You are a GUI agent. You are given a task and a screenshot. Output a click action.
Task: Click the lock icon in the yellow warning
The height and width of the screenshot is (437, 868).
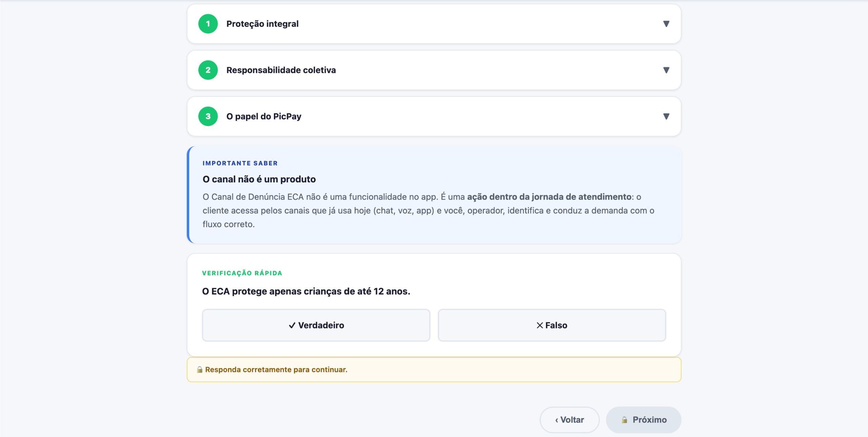click(199, 370)
